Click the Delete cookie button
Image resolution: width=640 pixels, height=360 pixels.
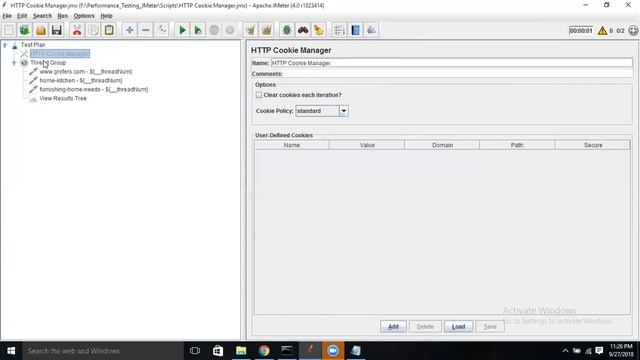click(425, 327)
